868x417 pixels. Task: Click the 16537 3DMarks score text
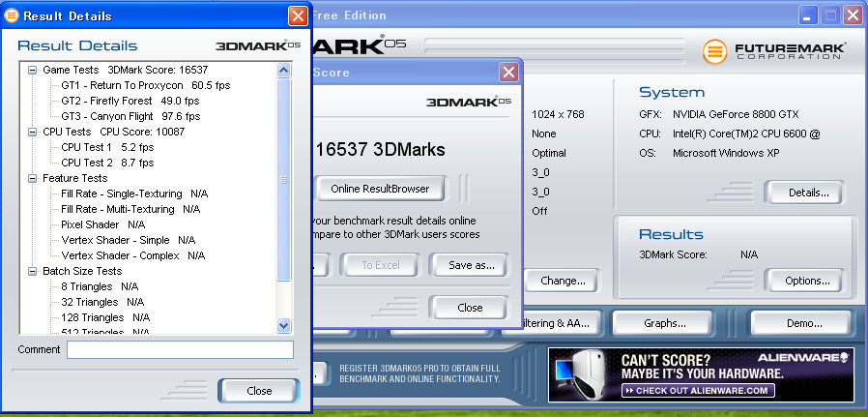380,150
